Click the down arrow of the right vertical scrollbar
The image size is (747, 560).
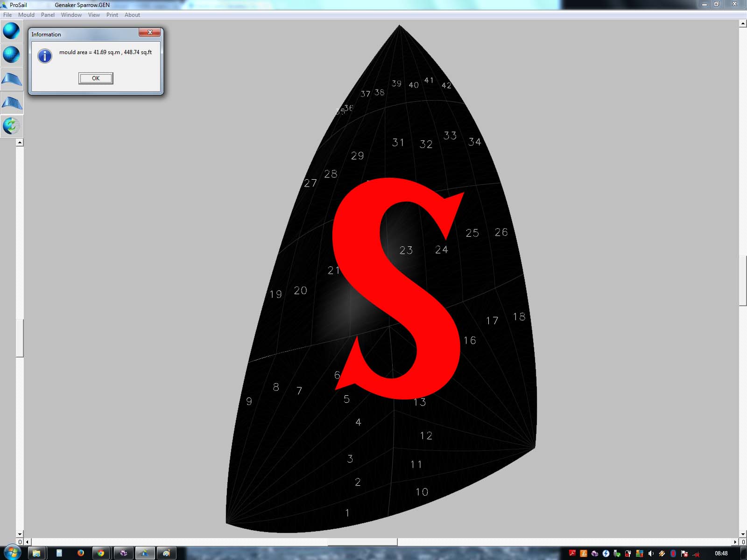(743, 534)
